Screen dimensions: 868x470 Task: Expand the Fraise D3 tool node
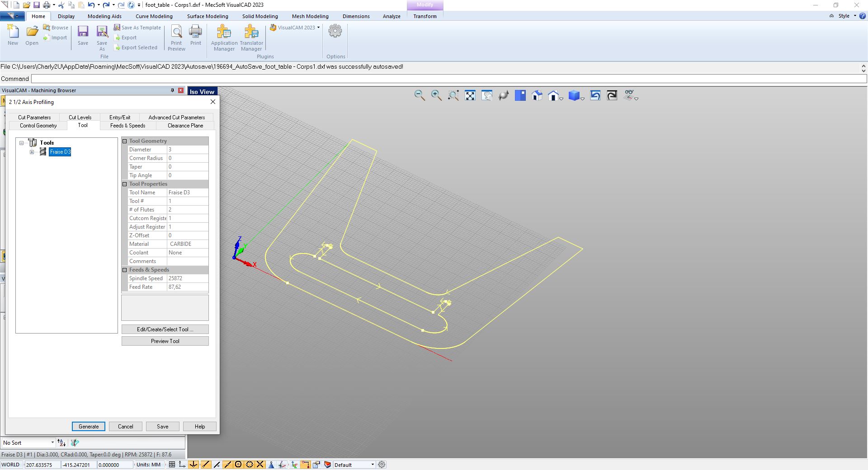click(32, 152)
